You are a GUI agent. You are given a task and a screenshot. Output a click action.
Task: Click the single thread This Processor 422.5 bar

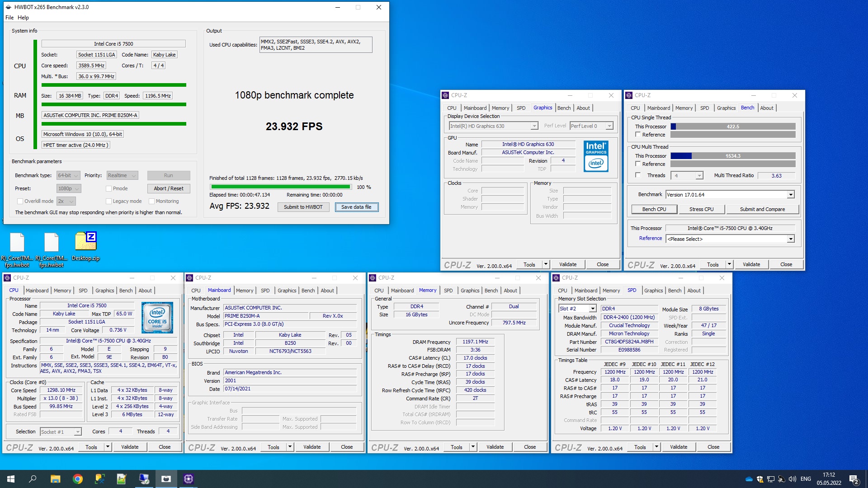(x=733, y=127)
